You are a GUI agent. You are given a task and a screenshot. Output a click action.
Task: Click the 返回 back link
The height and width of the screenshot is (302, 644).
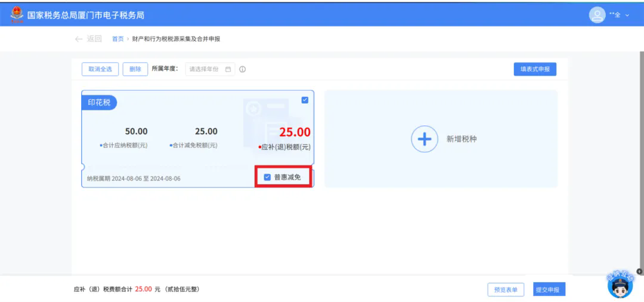(x=94, y=39)
